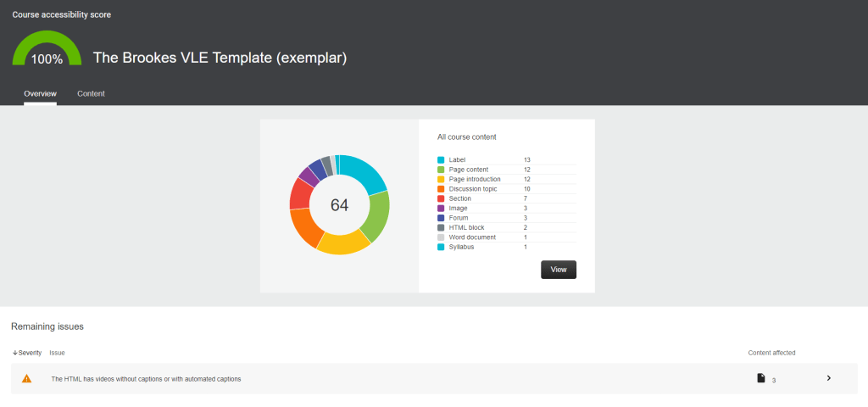Screen dimensions: 868x407
Task: Select the Page content green swatch
Action: click(441, 170)
